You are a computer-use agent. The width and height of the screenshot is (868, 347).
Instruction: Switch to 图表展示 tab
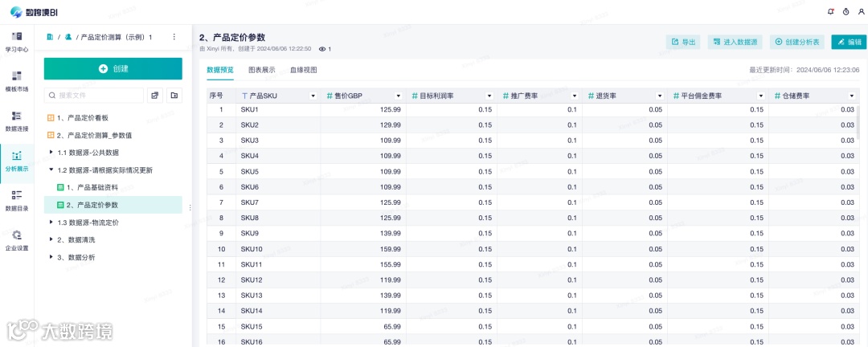pyautogui.click(x=262, y=71)
